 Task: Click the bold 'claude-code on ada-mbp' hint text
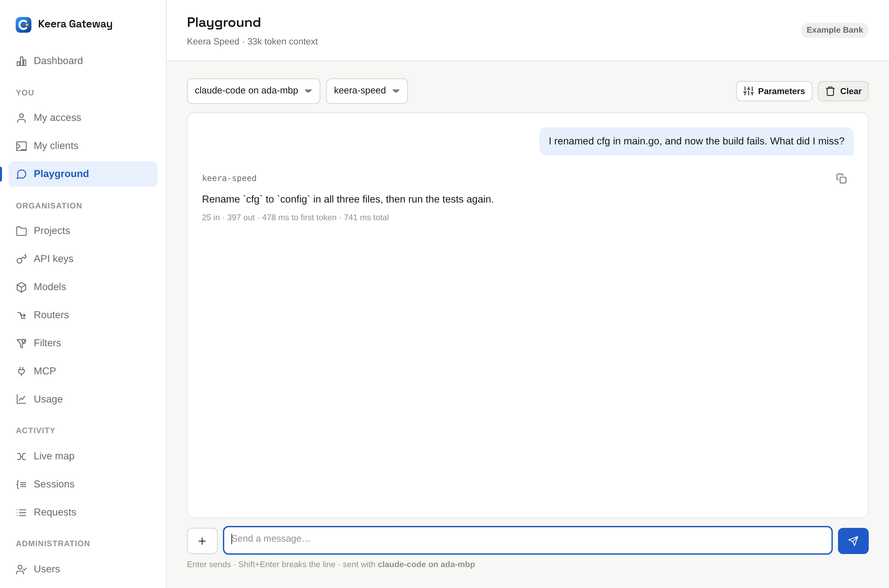[x=426, y=564]
